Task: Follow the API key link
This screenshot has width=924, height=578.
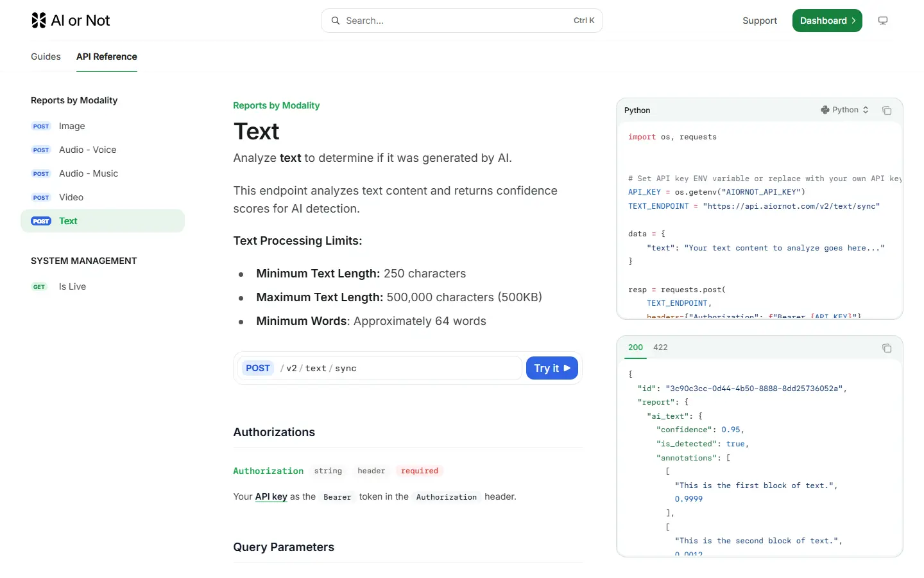Action: [271, 496]
